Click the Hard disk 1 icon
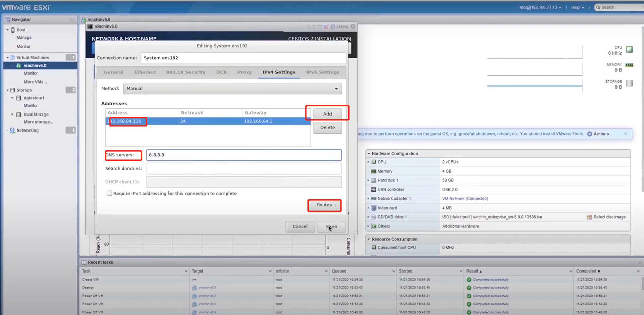This screenshot has width=644, height=315. coord(374,180)
